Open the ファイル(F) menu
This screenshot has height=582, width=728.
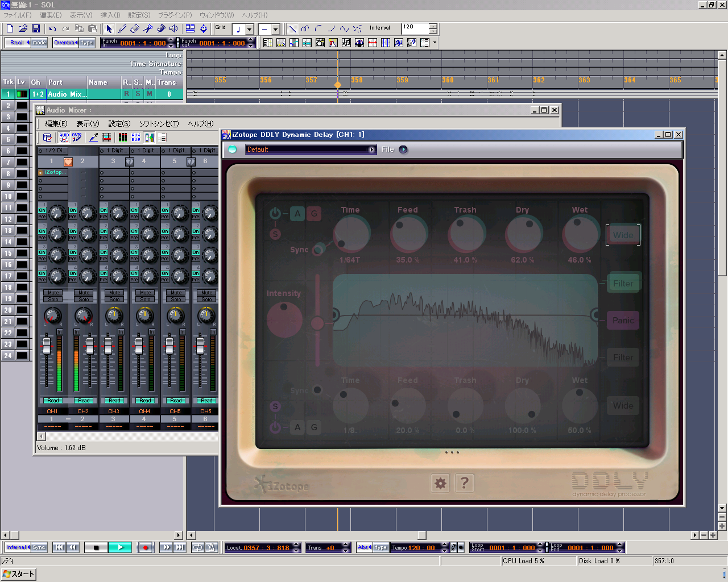(x=18, y=15)
